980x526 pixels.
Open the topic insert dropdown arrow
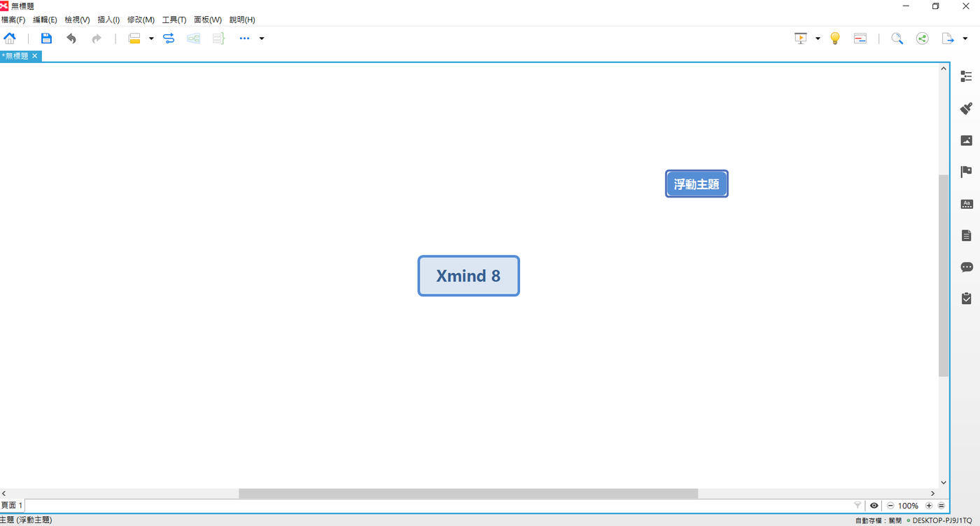click(x=151, y=39)
